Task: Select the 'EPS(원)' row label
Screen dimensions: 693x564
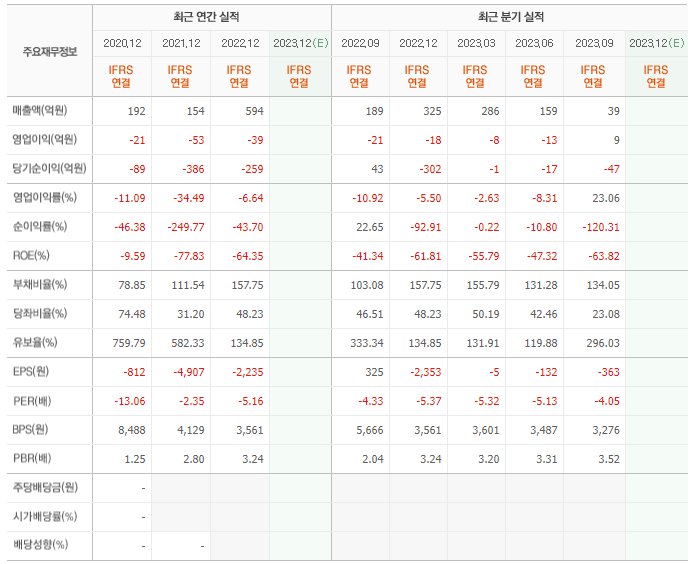Action: [x=30, y=372]
